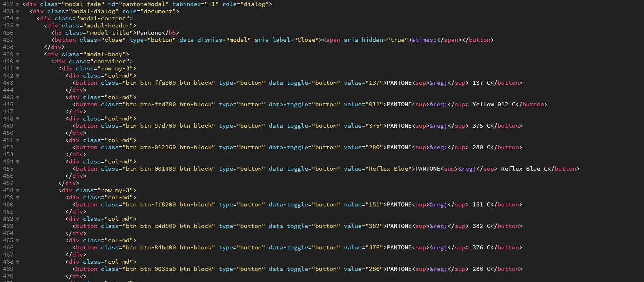Toggle fold arrow beside line 445
Screen dimensions: 644x282
(x=17, y=97)
